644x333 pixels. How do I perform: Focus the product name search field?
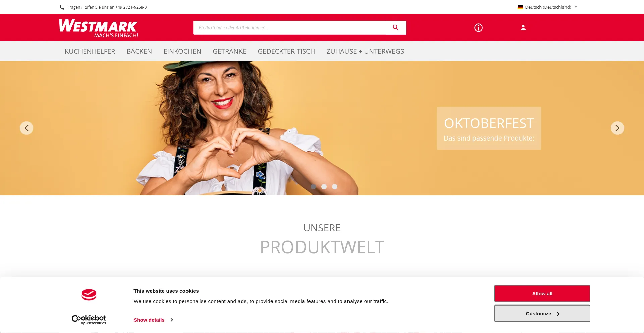pyautogui.click(x=292, y=27)
